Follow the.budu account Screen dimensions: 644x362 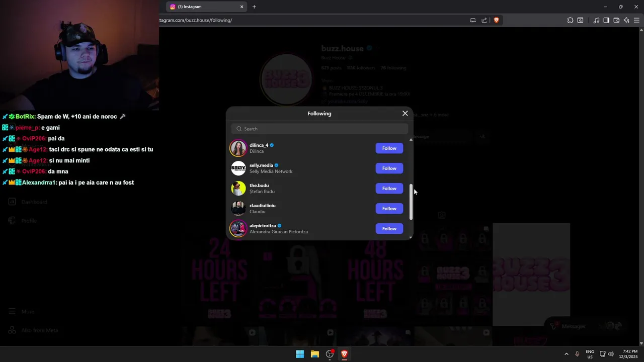point(389,189)
